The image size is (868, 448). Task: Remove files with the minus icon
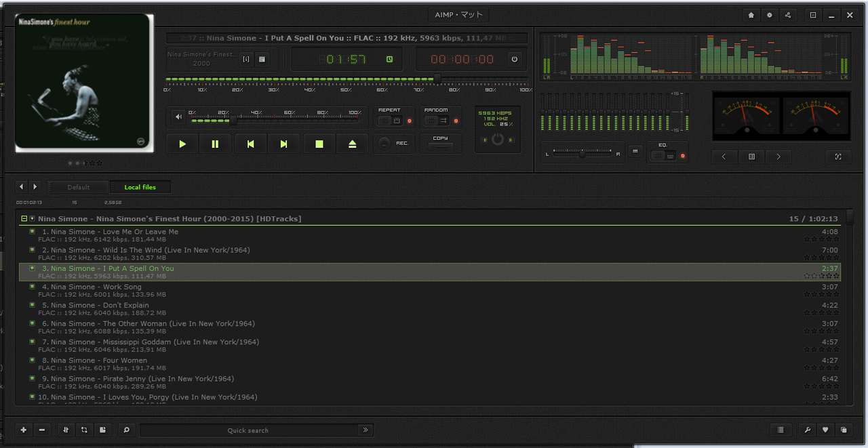coord(42,430)
